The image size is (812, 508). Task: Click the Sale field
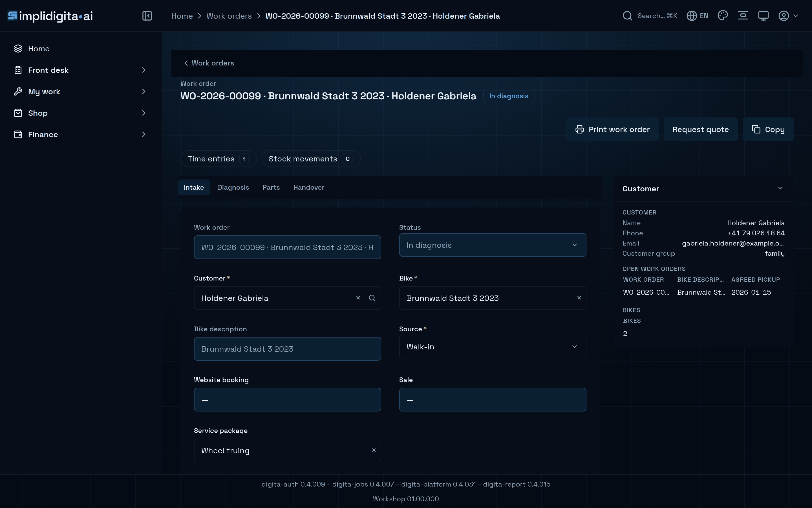click(x=493, y=399)
